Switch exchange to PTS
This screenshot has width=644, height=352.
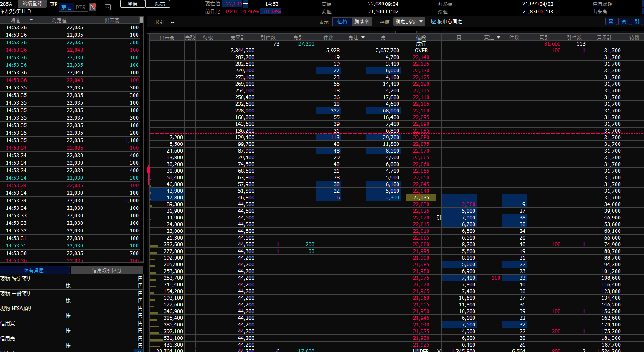click(x=81, y=7)
